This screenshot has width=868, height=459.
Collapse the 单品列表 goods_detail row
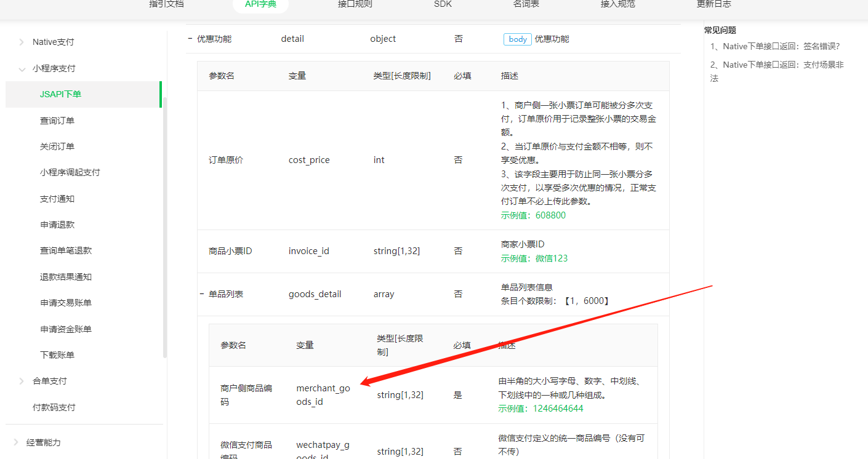[202, 294]
